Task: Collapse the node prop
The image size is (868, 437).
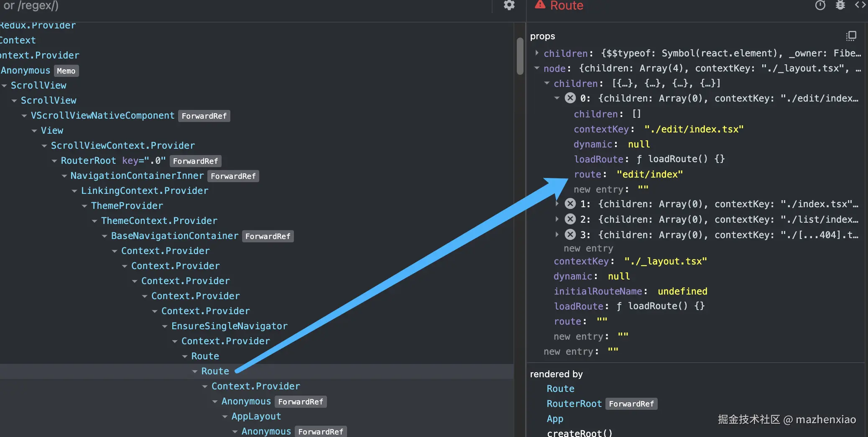Action: [537, 68]
